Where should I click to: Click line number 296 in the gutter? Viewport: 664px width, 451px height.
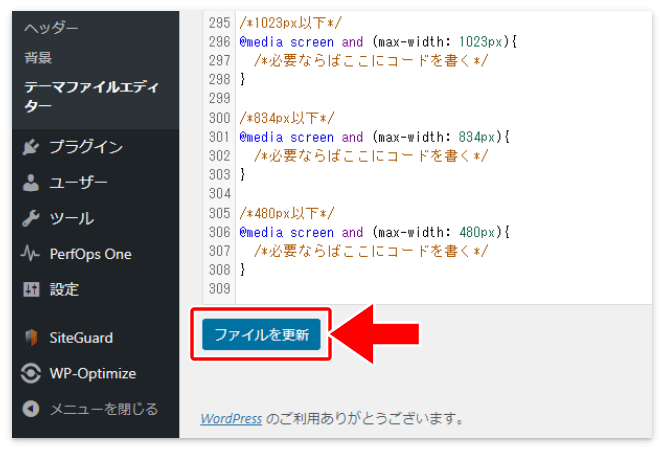pos(219,42)
